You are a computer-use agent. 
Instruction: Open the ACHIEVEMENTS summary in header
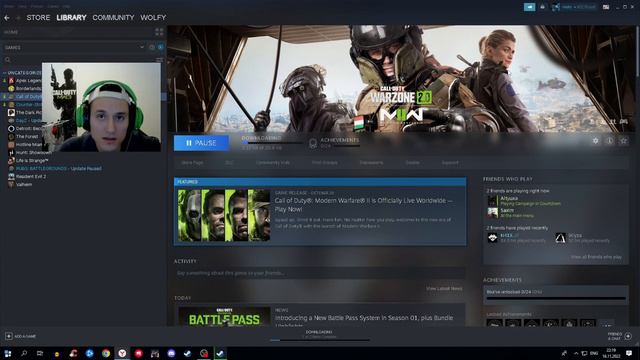[334, 143]
